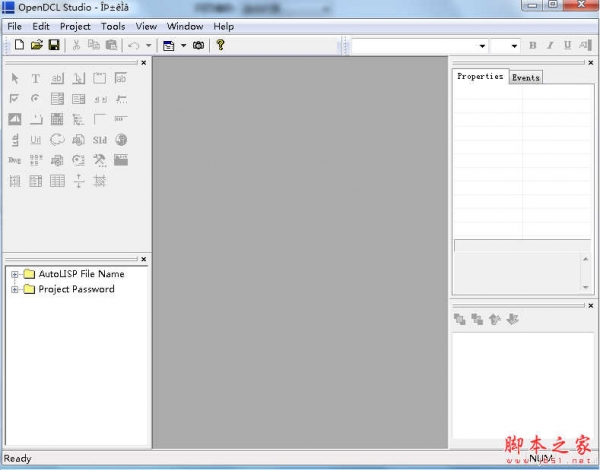Image resolution: width=600 pixels, height=470 pixels.
Task: Click the Undo arrow icon
Action: (x=134, y=46)
